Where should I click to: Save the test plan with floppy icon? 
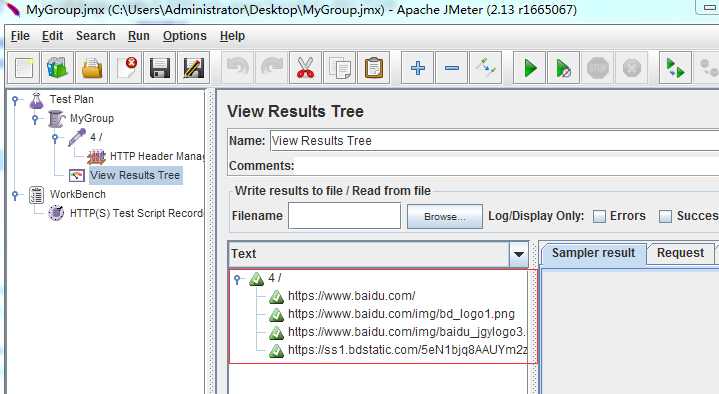click(x=160, y=68)
